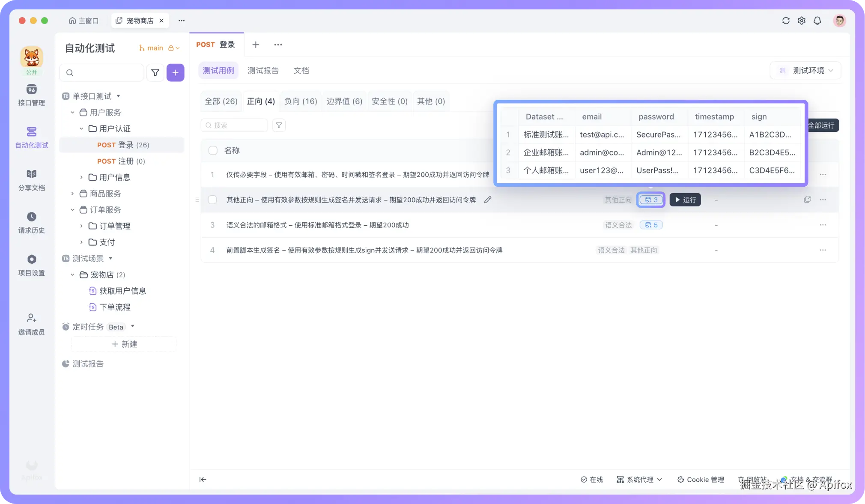
Task: Select the 负向 (16) filter tab
Action: pos(300,101)
